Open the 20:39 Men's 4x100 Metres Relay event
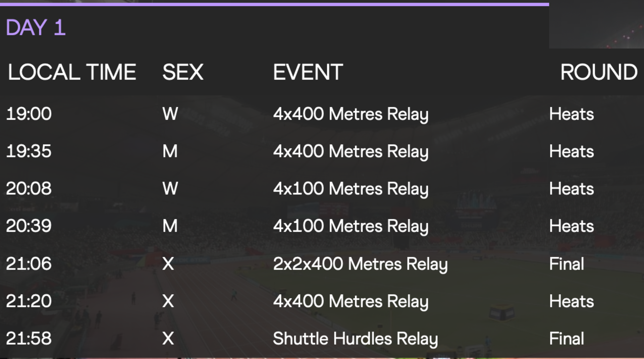The image size is (644, 359). click(351, 226)
